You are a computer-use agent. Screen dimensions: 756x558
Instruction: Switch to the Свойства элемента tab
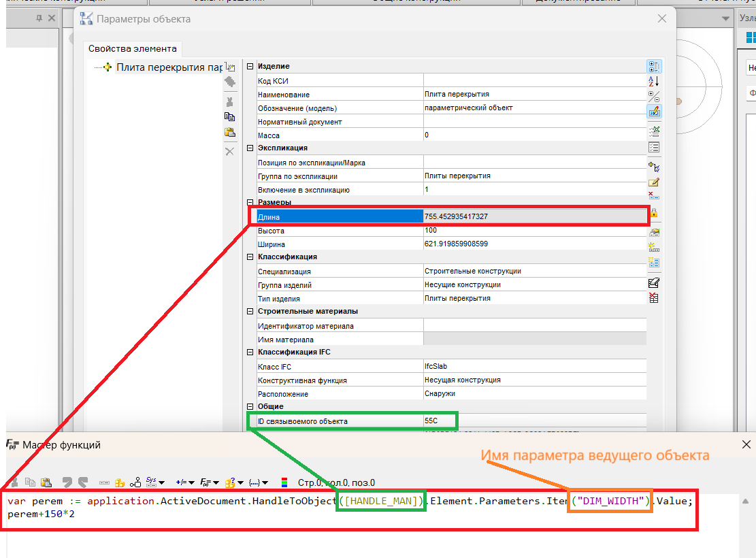pos(133,49)
